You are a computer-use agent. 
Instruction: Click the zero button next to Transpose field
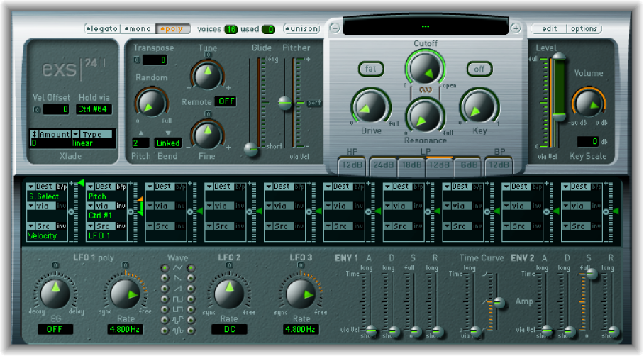tap(137, 60)
